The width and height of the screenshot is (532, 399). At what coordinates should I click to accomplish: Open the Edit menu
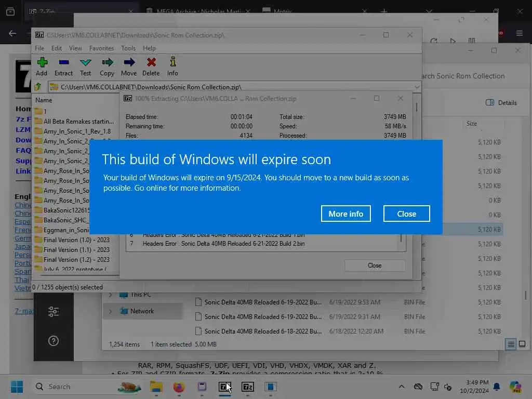click(x=56, y=48)
